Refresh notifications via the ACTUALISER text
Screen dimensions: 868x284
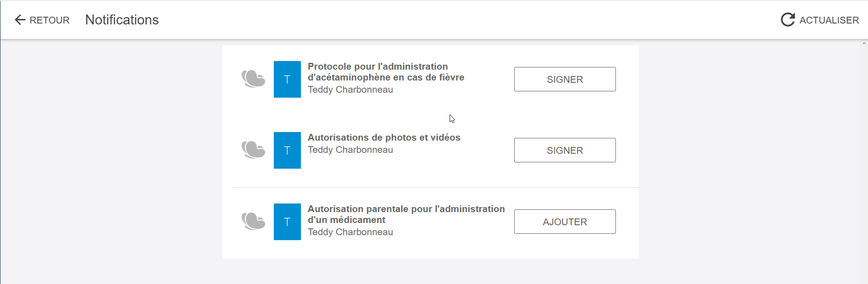[x=829, y=20]
